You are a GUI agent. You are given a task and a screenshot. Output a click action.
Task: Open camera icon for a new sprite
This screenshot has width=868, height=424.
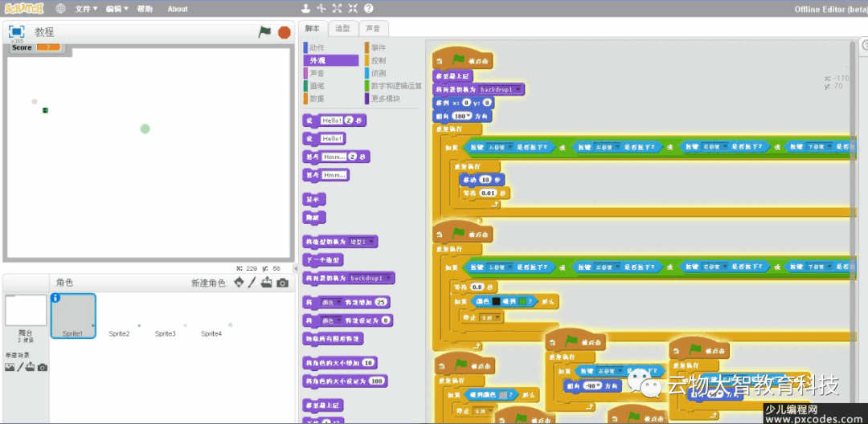(282, 283)
